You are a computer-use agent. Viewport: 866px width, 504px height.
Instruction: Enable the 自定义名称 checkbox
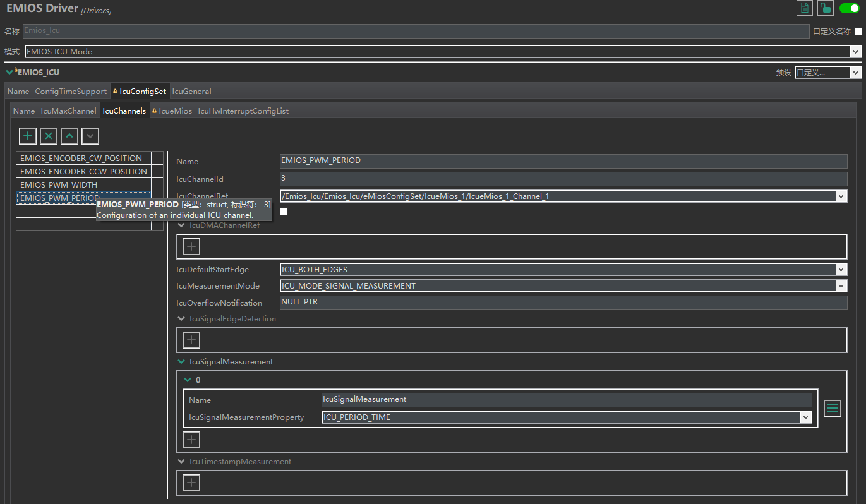[x=857, y=30]
